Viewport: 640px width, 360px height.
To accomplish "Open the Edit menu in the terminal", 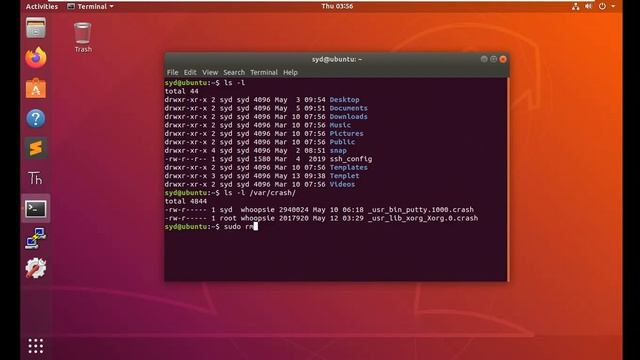I will tap(190, 72).
